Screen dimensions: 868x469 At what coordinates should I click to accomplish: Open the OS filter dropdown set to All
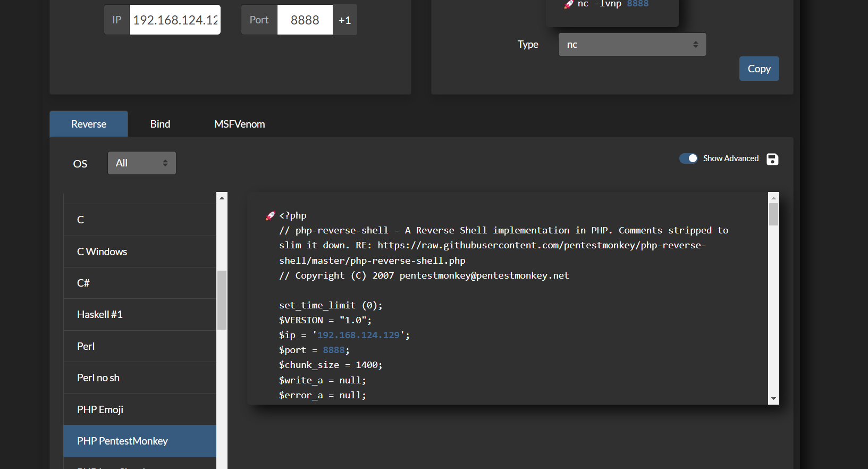click(x=142, y=163)
